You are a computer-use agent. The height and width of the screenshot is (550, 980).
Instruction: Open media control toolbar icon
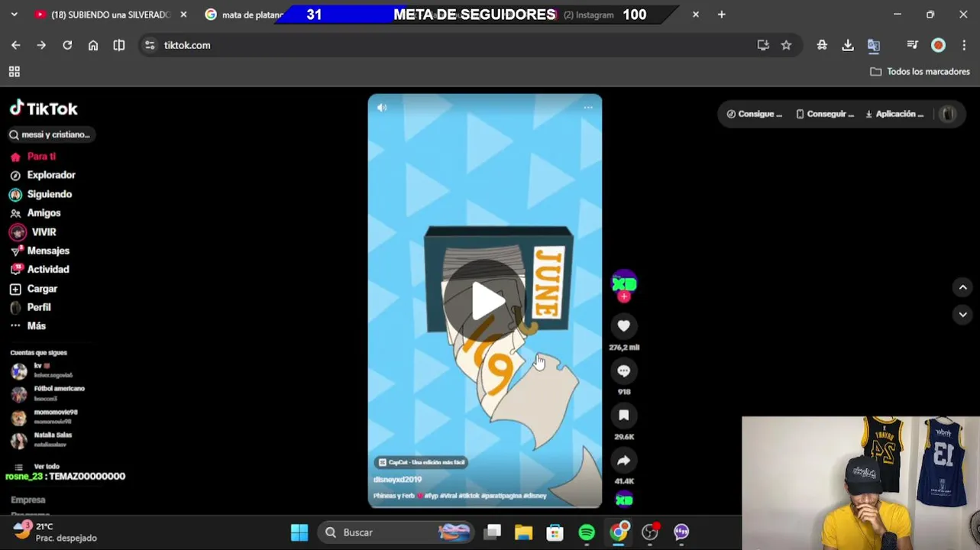[912, 45]
